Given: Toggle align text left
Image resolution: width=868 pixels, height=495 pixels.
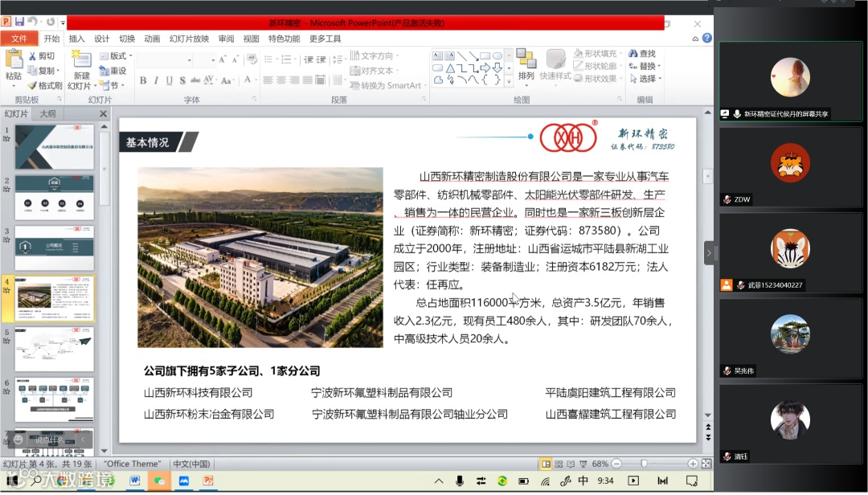Looking at the screenshot, I should point(268,80).
